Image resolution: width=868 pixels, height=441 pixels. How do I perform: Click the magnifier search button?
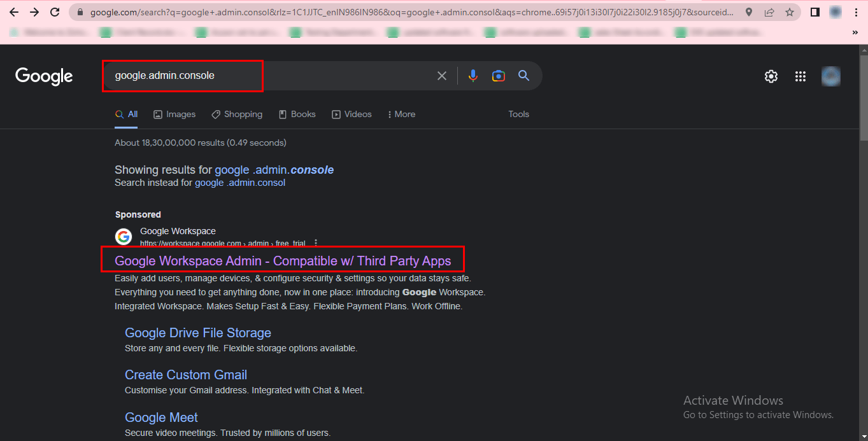(524, 76)
